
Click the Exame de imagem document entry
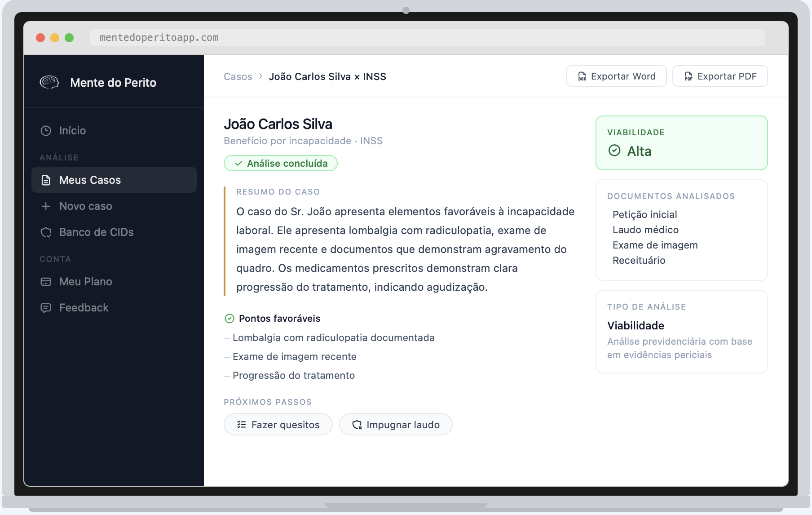(x=655, y=245)
